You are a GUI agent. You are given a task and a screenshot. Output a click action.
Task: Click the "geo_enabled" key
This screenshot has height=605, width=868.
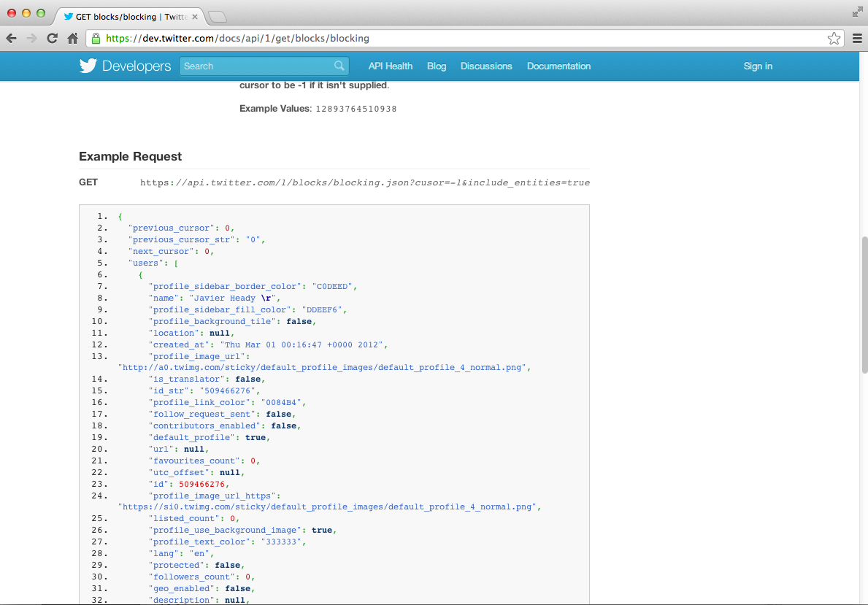tap(182, 587)
